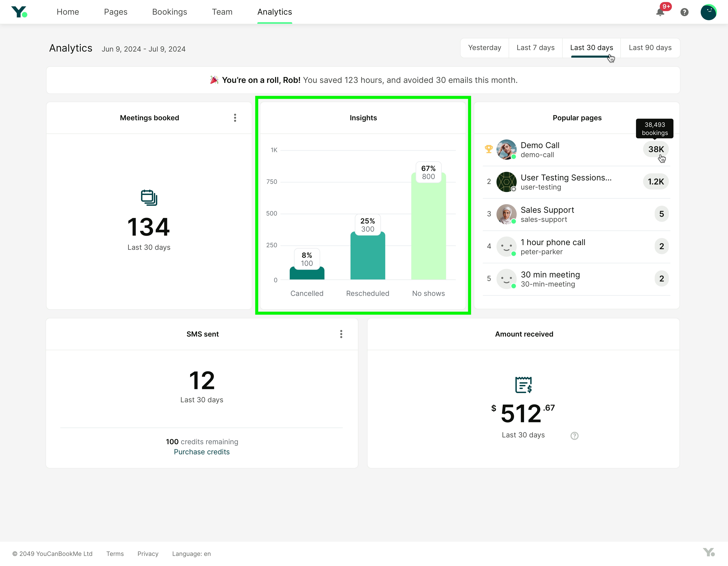Click the 38K bookings badge
This screenshot has height=566, width=728.
click(656, 149)
